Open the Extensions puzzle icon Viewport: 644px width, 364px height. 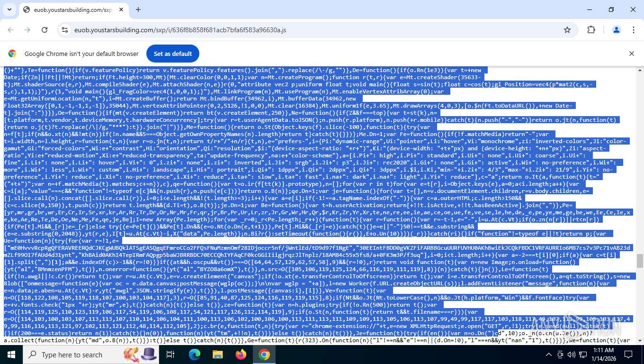tap(591, 30)
